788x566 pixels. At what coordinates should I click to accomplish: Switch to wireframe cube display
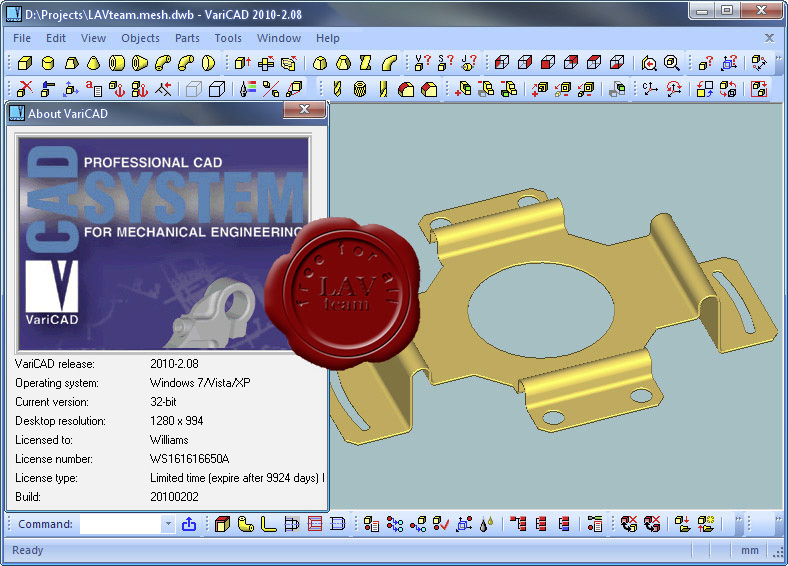[x=193, y=89]
